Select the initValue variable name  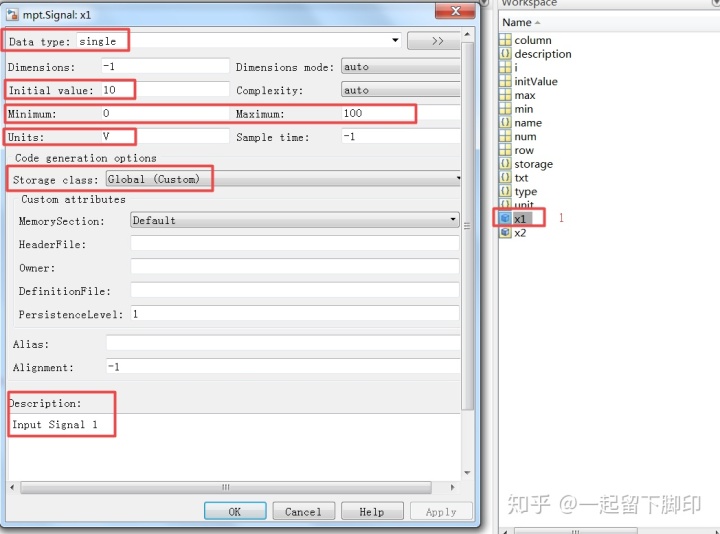pos(536,81)
